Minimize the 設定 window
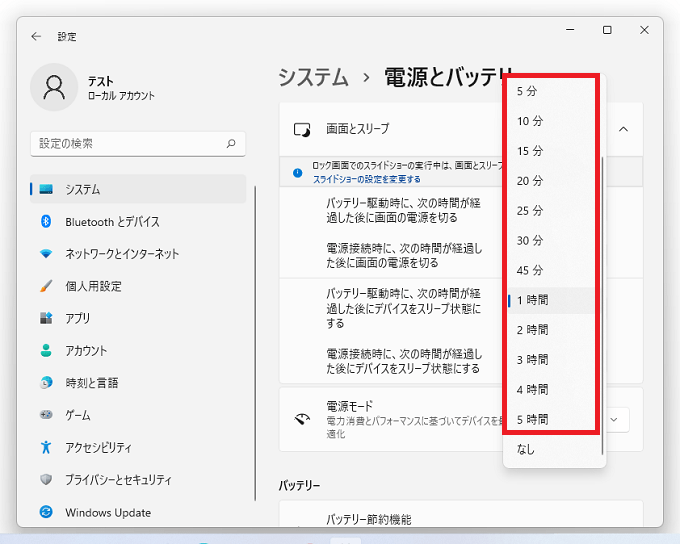This screenshot has width=680, height=544. (570, 30)
